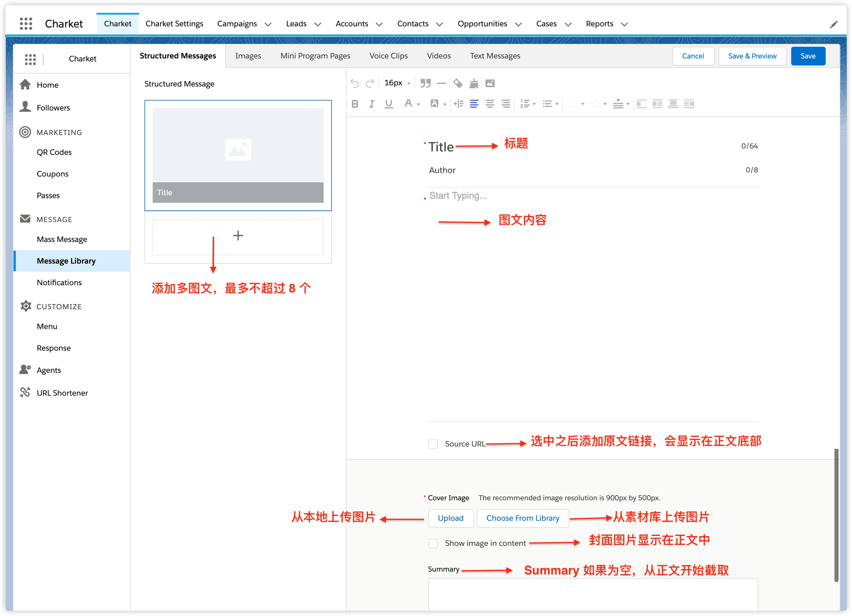
Task: Expand the Cases nav chevron
Action: (568, 25)
